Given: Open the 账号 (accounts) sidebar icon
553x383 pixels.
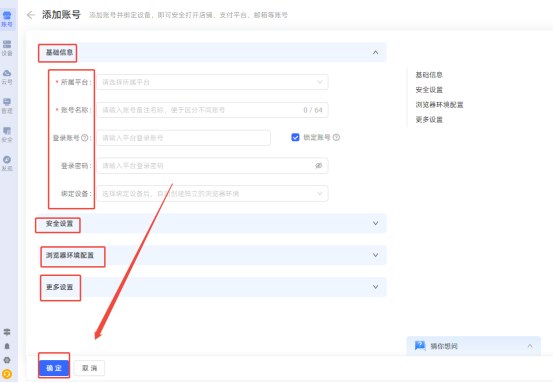Looking at the screenshot, I should 7,19.
